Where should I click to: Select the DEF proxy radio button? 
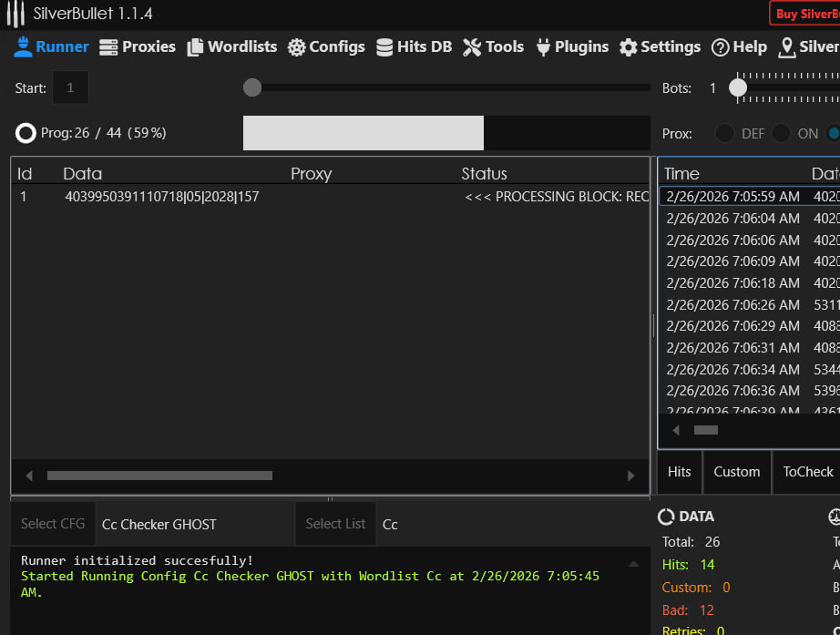[724, 133]
